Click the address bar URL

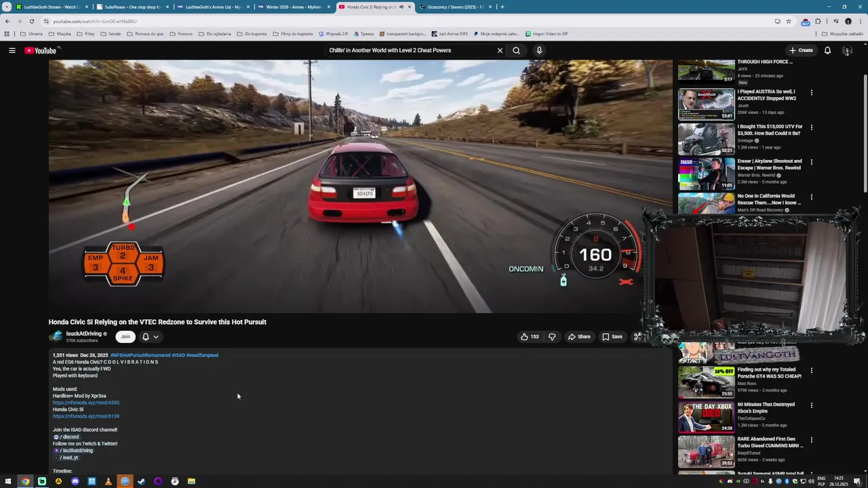(x=95, y=21)
